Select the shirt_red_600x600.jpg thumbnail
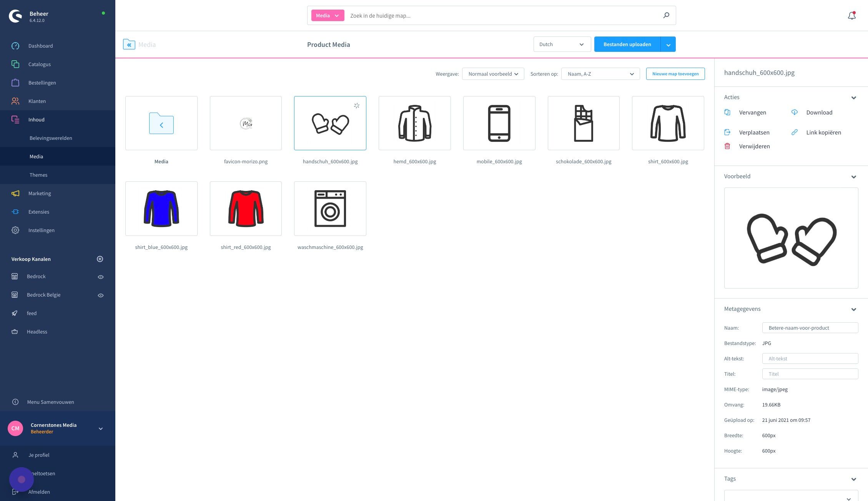The image size is (868, 501). (246, 209)
